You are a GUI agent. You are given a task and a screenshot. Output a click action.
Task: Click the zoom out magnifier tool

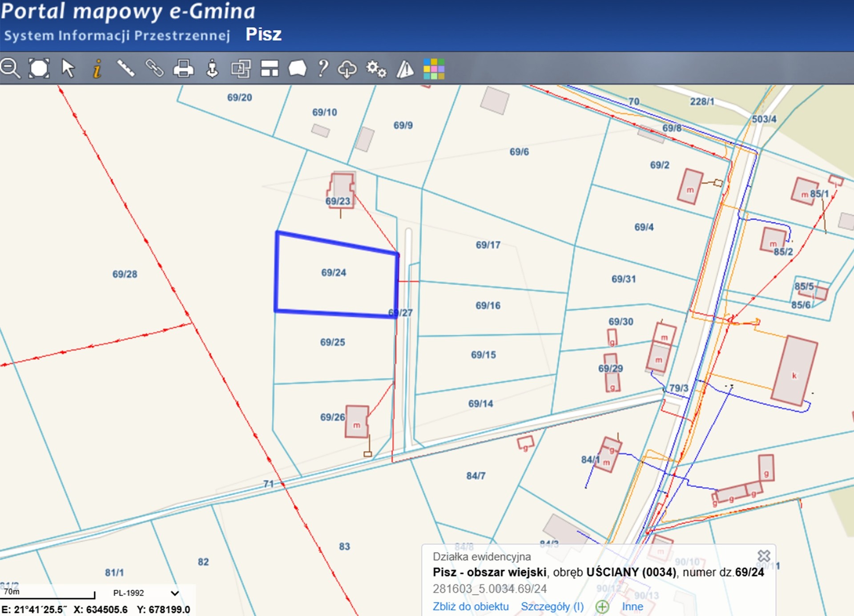(10, 68)
